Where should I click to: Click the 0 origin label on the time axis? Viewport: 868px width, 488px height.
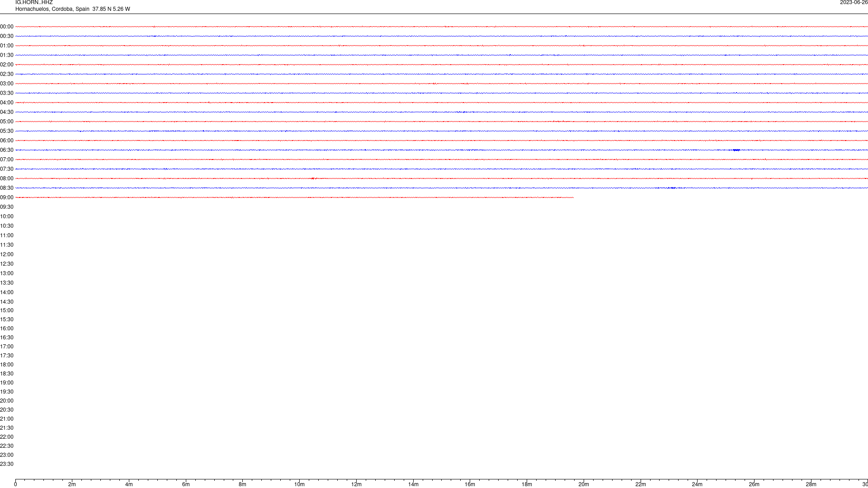tap(15, 484)
